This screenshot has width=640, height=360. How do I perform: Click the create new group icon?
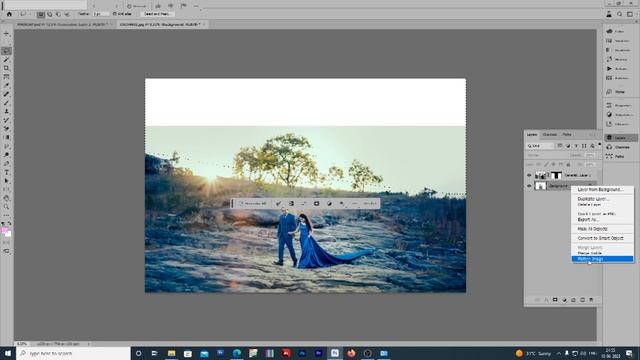coord(573,300)
